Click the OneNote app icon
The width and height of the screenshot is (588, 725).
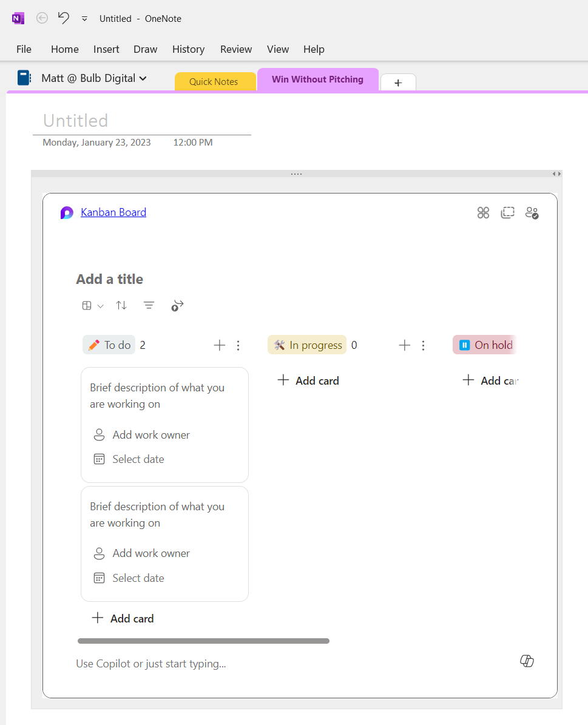[18, 18]
